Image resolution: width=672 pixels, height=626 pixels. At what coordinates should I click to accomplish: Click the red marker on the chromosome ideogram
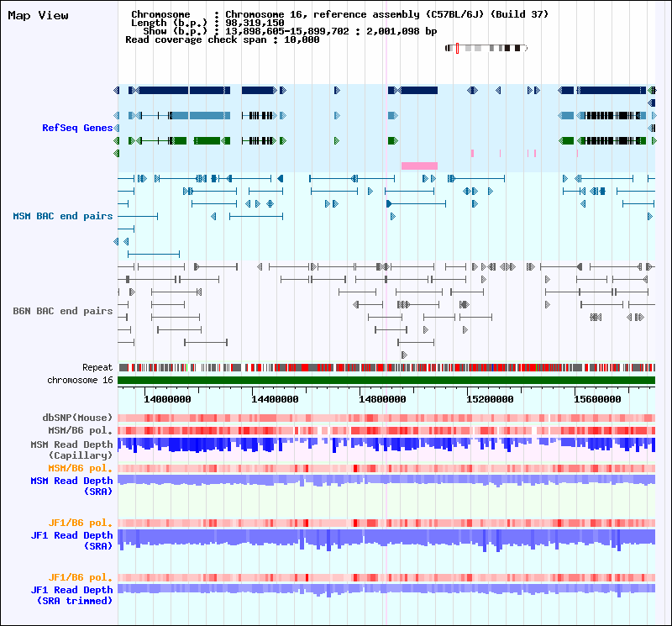click(x=457, y=49)
